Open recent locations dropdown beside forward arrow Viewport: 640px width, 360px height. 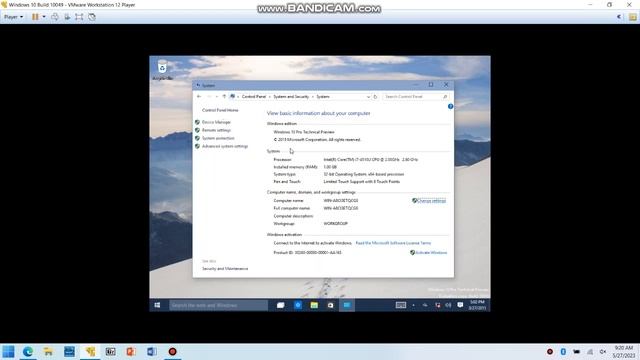tap(216, 97)
